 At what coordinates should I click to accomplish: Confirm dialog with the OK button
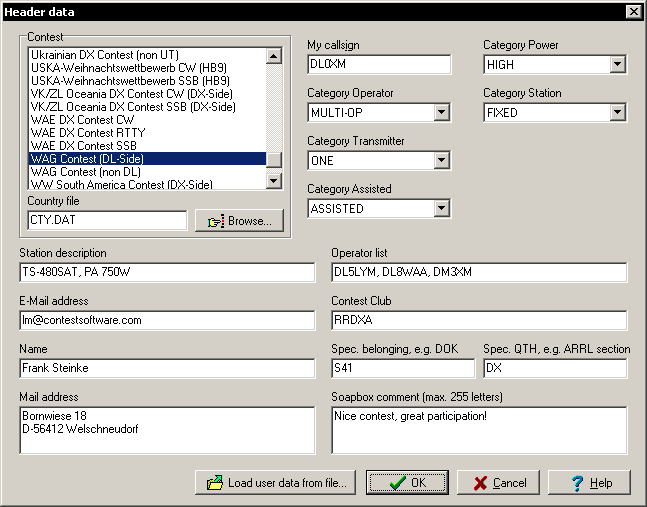pyautogui.click(x=406, y=483)
